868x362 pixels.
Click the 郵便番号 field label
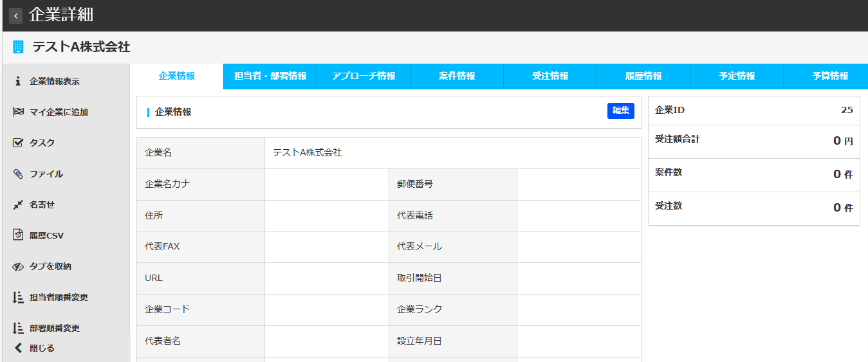[x=415, y=184]
